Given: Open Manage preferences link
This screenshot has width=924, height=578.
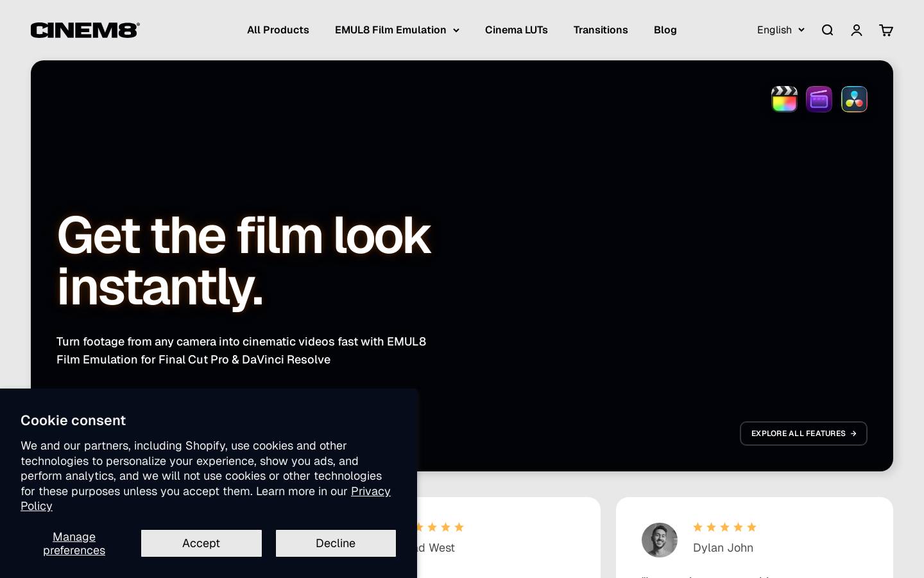Looking at the screenshot, I should [x=74, y=543].
